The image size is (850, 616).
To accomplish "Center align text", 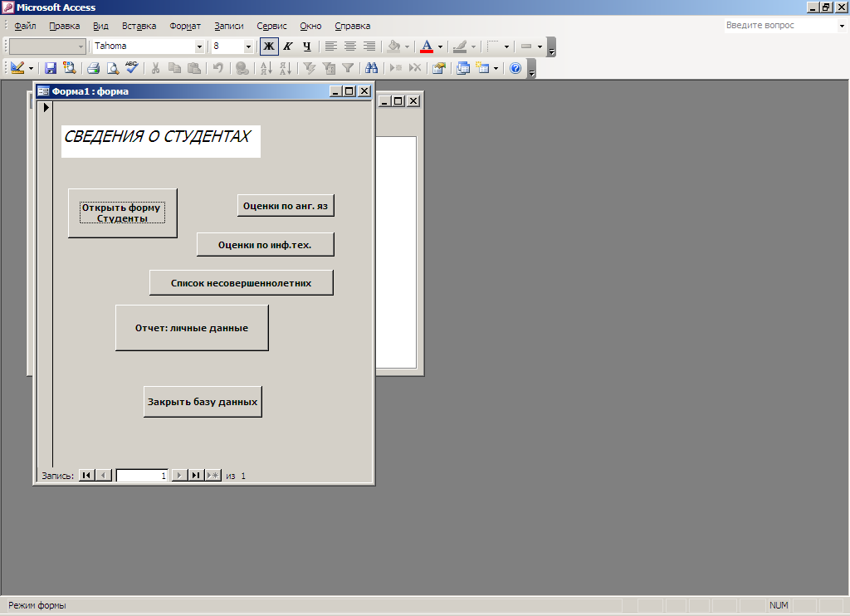I will point(350,46).
